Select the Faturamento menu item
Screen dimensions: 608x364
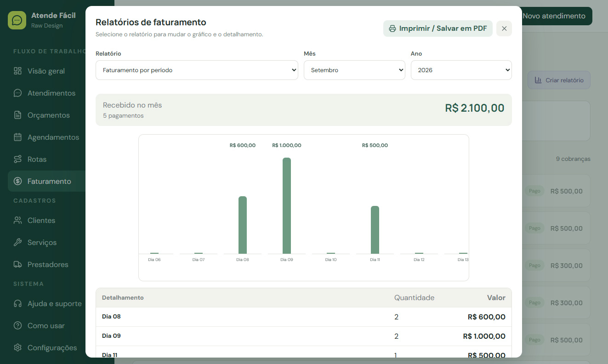[x=47, y=181]
